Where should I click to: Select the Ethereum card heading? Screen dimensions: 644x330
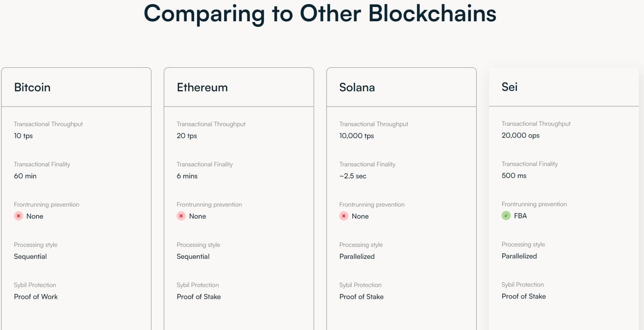202,87
